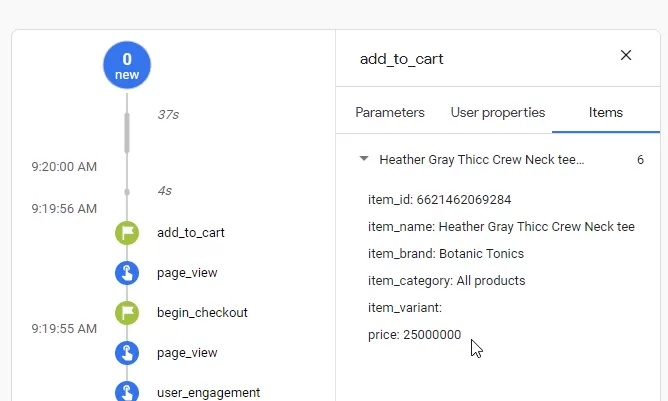The image size is (668, 401).
Task: Click the item_id value 6621462069284
Action: (x=464, y=200)
